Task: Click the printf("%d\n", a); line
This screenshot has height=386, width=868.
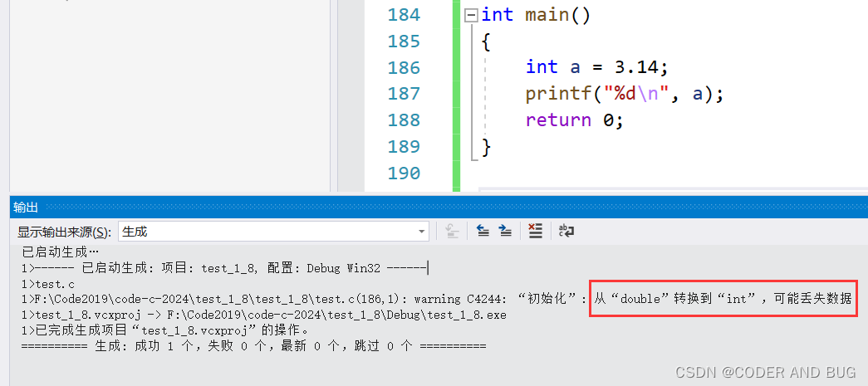Action: [625, 94]
